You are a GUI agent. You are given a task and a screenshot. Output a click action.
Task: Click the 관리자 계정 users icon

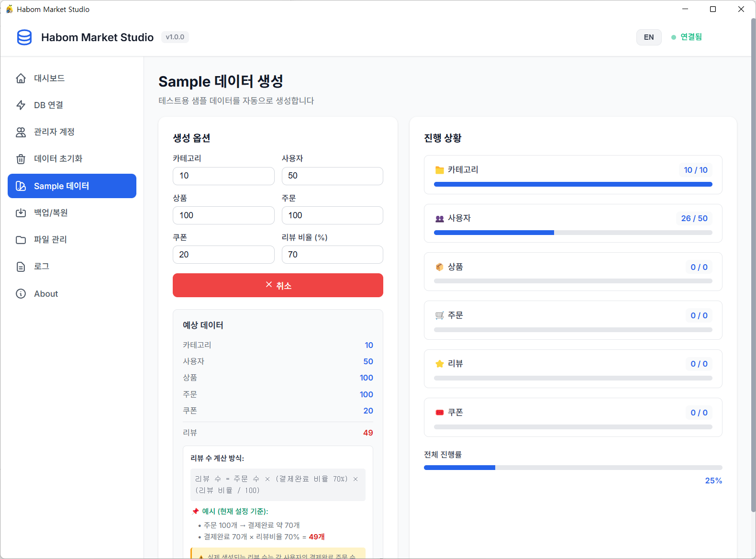(x=21, y=132)
